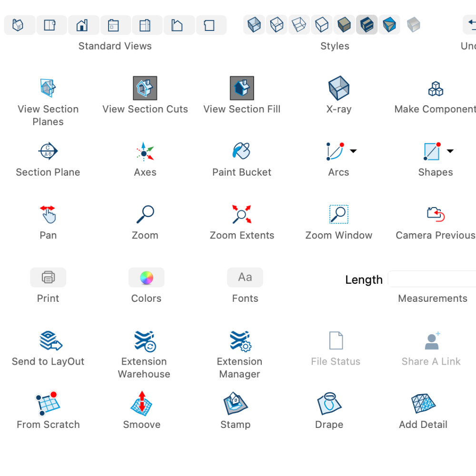Viewport: 476px width, 476px height.
Task: Enable Back Edges style with dotted cube
Action: click(277, 25)
